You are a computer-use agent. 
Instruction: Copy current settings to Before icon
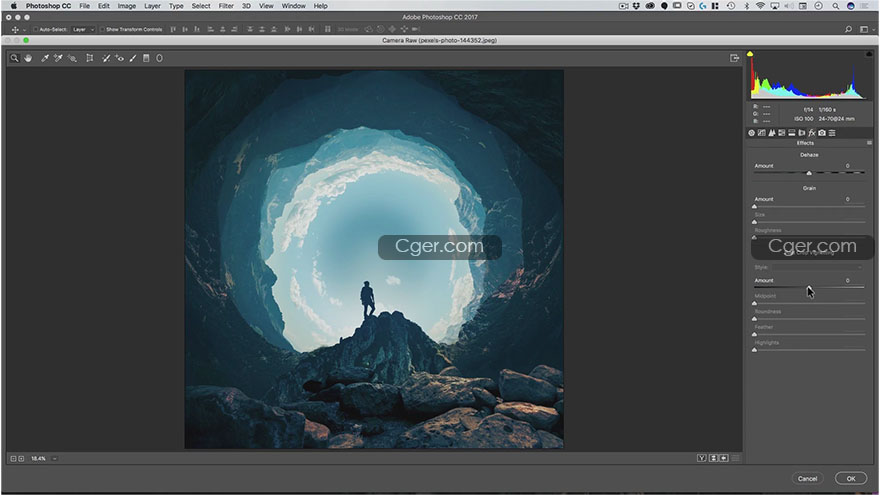coord(724,459)
